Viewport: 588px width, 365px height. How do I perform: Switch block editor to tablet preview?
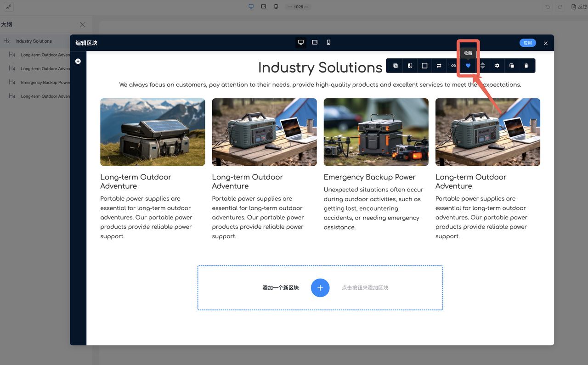pos(315,42)
